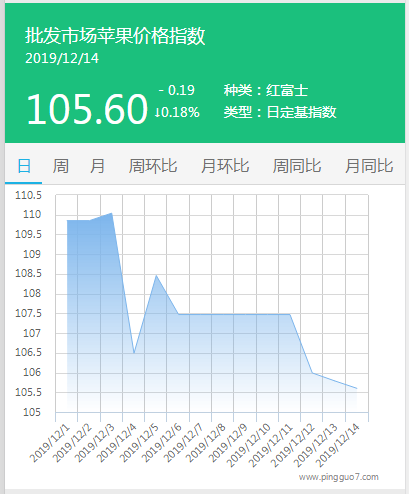
Task: Click the x-axis date 2019/12/1
Action: tap(50, 443)
